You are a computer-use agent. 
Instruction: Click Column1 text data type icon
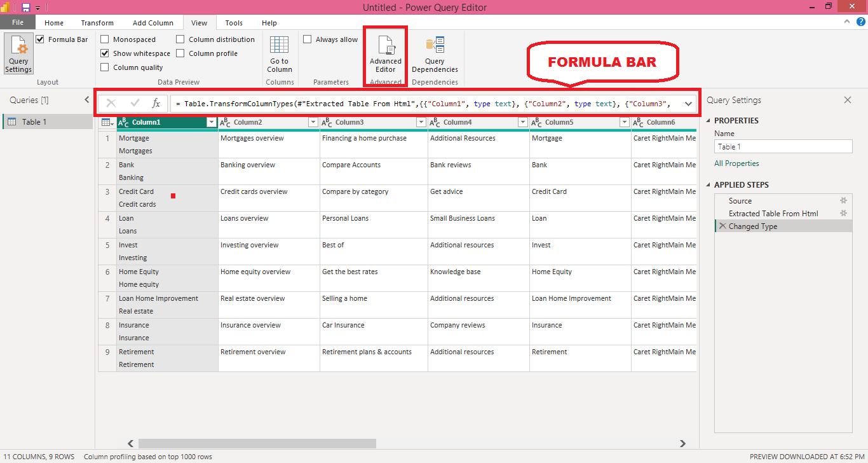(x=124, y=122)
